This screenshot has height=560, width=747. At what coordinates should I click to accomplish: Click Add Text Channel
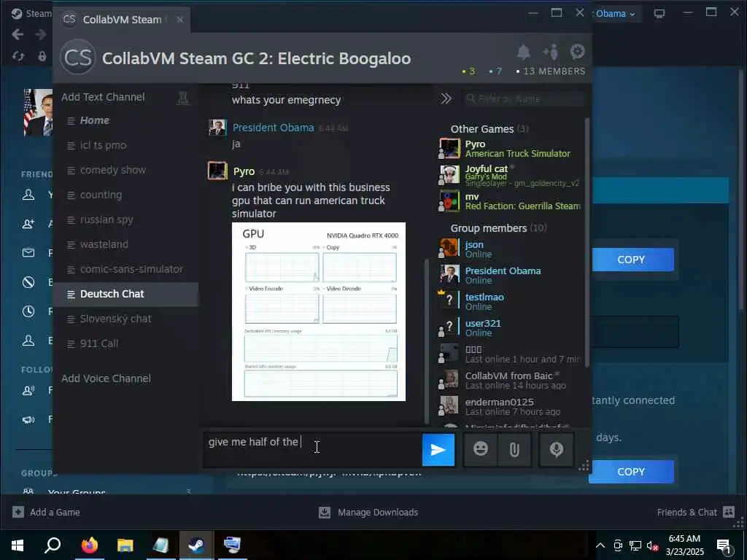pyautogui.click(x=103, y=97)
